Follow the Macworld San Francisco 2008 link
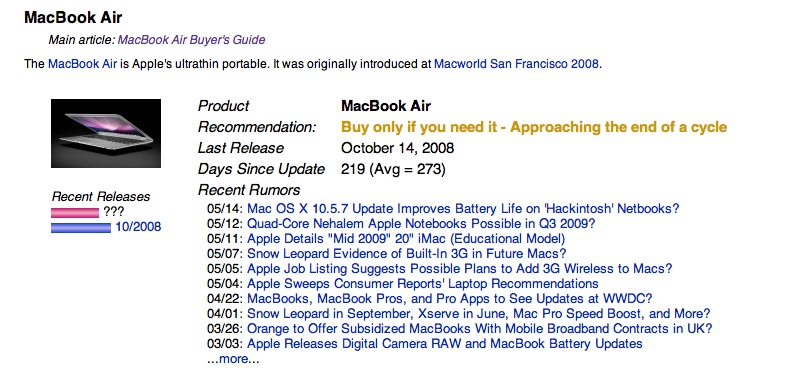The height and width of the screenshot is (388, 785). tap(516, 64)
